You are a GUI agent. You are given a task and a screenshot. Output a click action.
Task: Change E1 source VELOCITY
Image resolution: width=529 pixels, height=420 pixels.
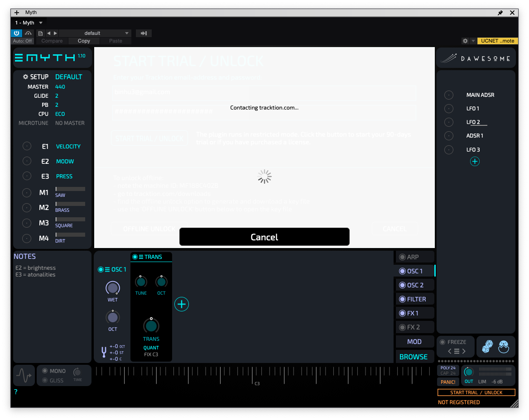[x=68, y=147]
